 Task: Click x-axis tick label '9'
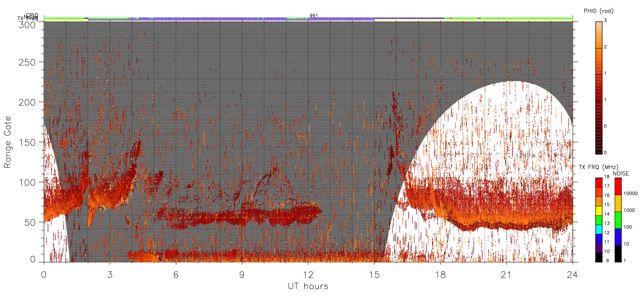[x=242, y=274]
